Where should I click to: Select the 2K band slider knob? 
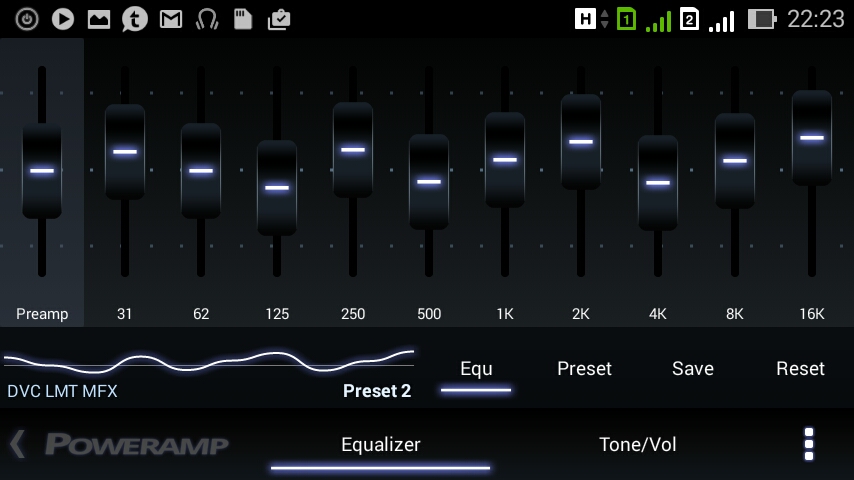point(581,142)
